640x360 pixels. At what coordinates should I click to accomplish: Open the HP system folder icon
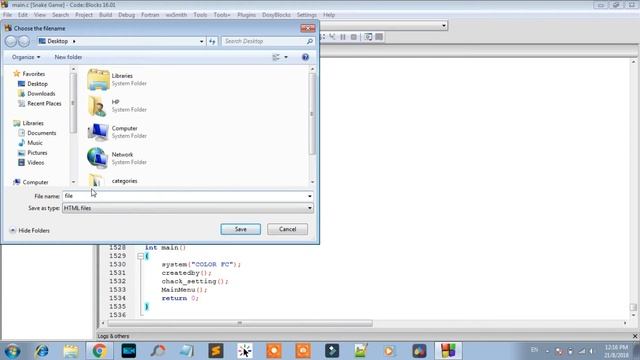98,106
